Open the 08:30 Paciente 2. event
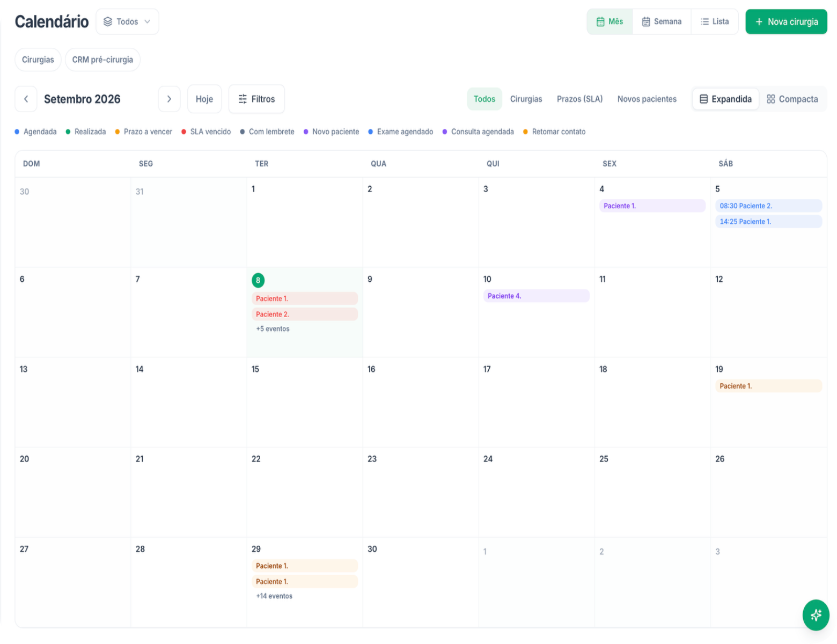 [x=768, y=206]
